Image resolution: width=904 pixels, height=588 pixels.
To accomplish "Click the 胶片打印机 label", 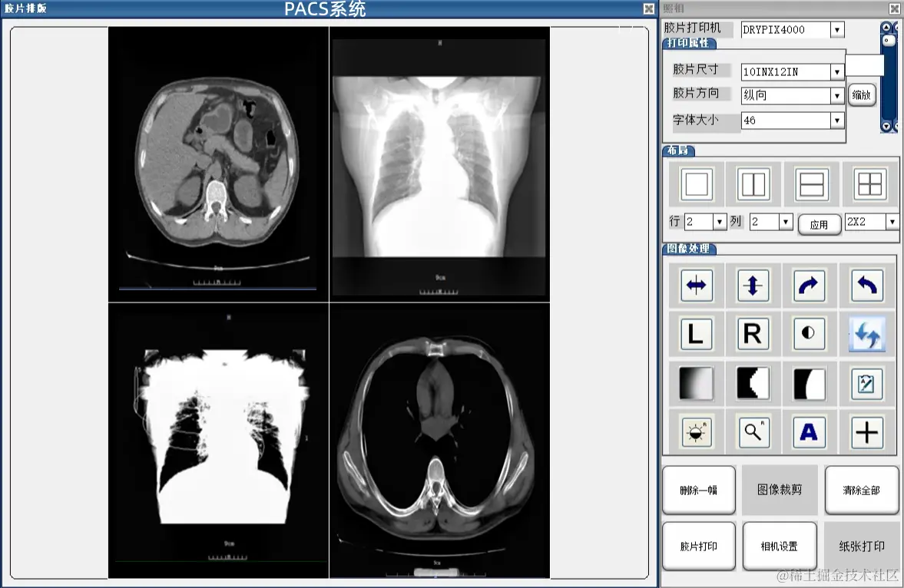I will click(x=693, y=28).
